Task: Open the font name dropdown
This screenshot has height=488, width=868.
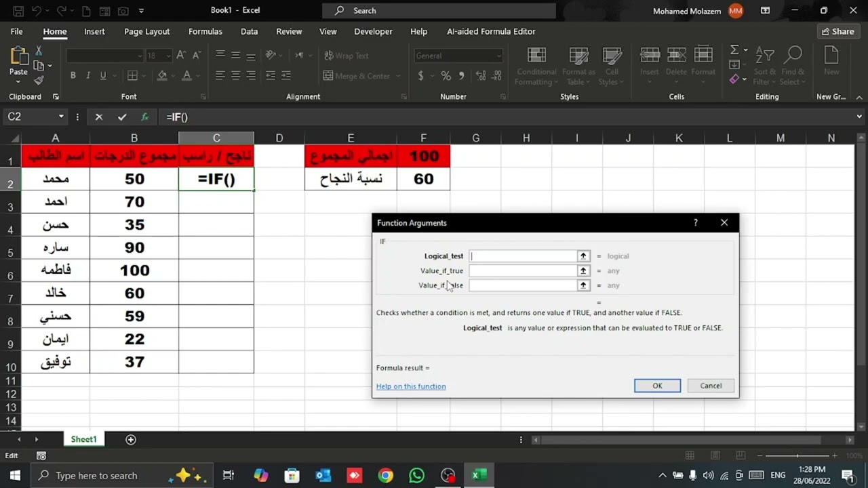Action: point(140,56)
